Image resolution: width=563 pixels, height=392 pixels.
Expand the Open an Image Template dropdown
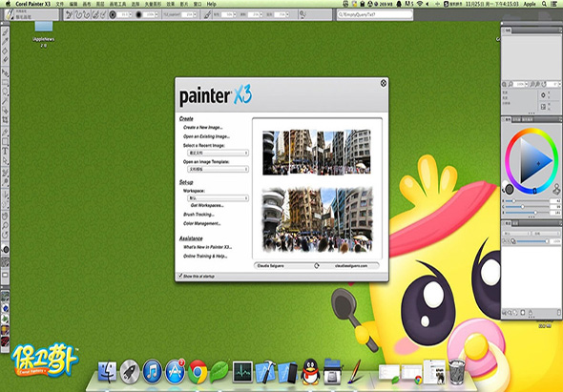(x=218, y=169)
